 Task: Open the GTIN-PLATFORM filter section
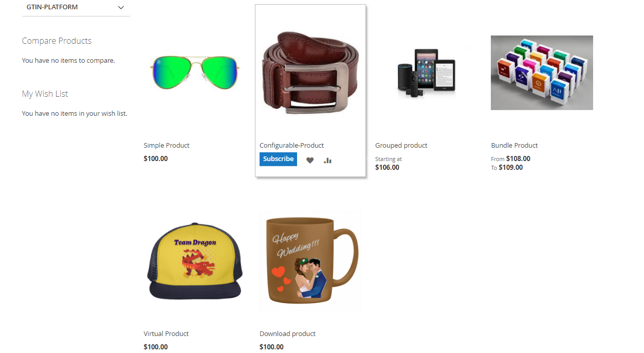pyautogui.click(x=76, y=8)
